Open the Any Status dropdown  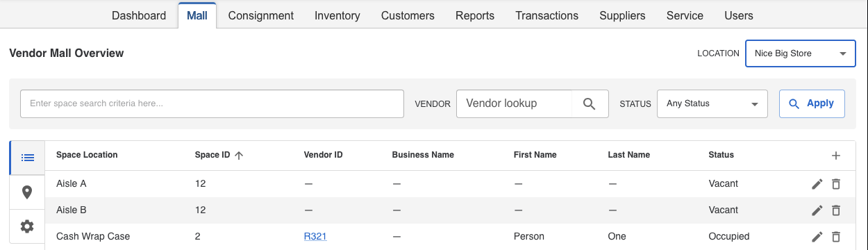[x=712, y=103]
